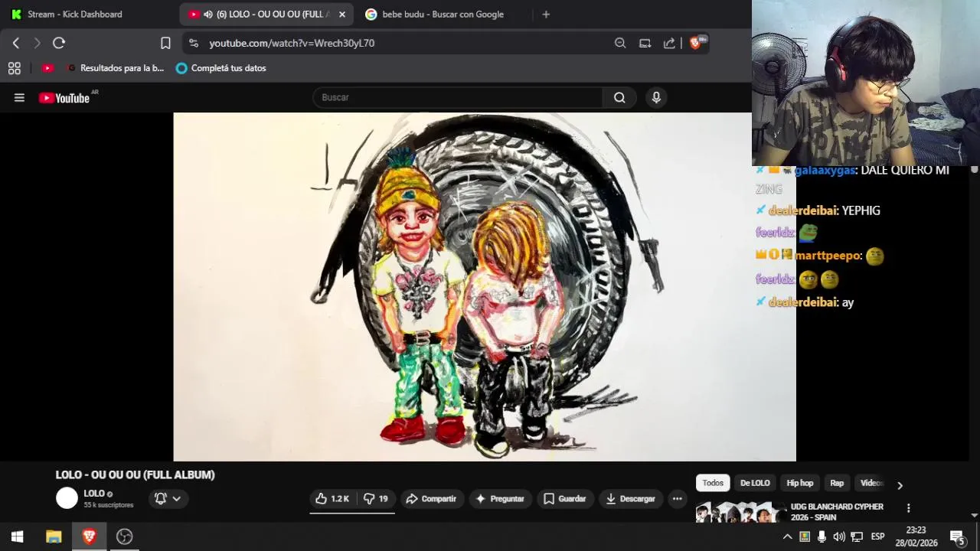
Task: Go forward with the browser forward arrow
Action: (x=37, y=43)
